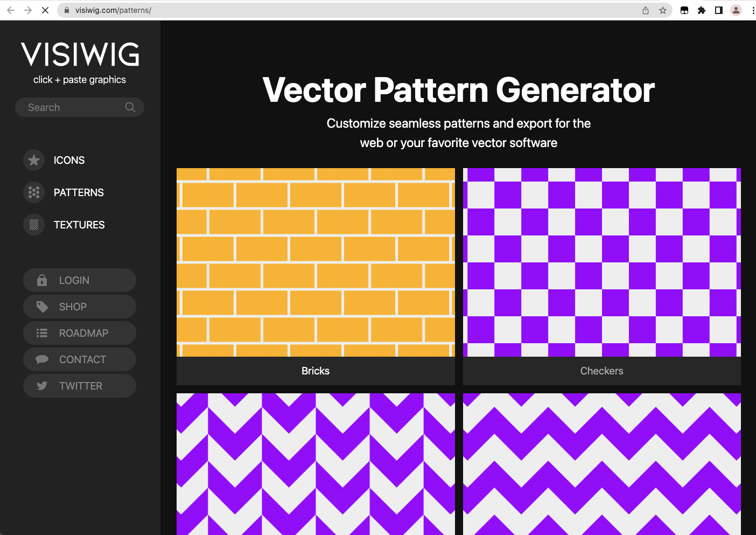The width and height of the screenshot is (756, 535).
Task: Click the VISIWIG logo
Action: point(80,54)
